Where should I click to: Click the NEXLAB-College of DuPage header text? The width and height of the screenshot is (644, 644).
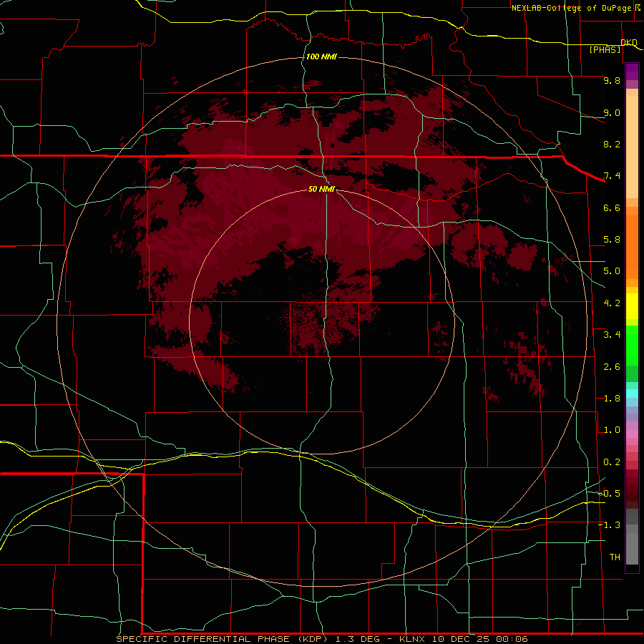coord(571,8)
